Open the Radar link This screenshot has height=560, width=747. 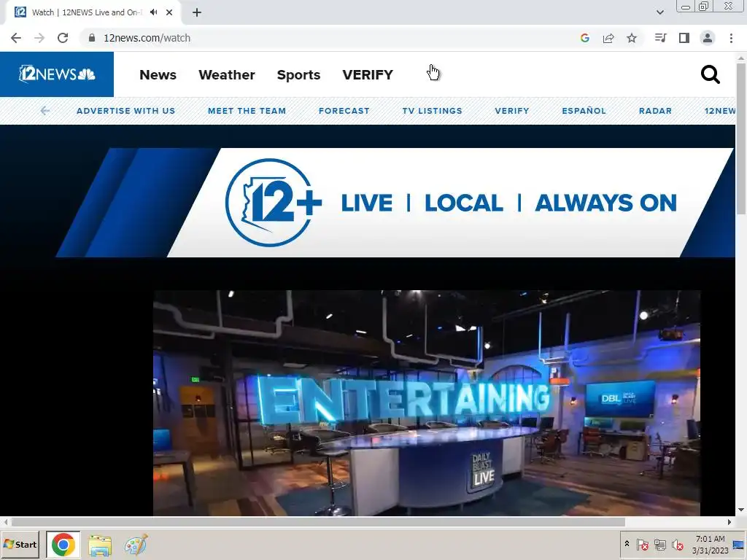click(655, 111)
